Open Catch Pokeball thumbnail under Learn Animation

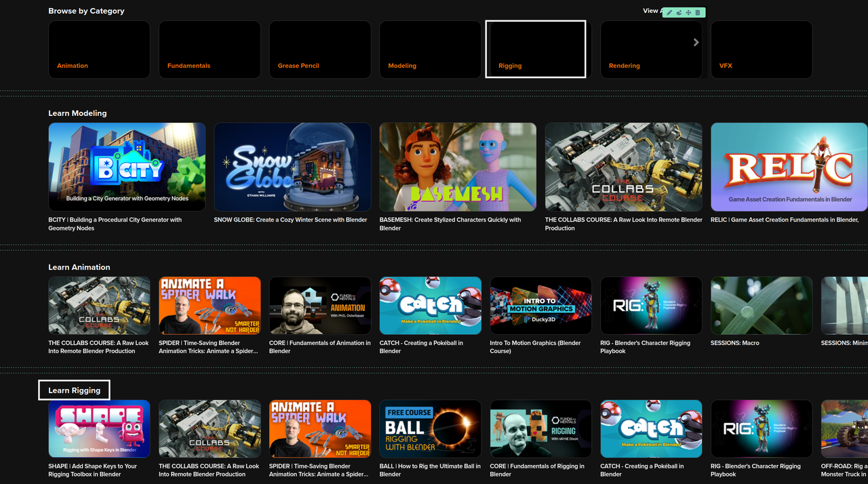tap(431, 305)
